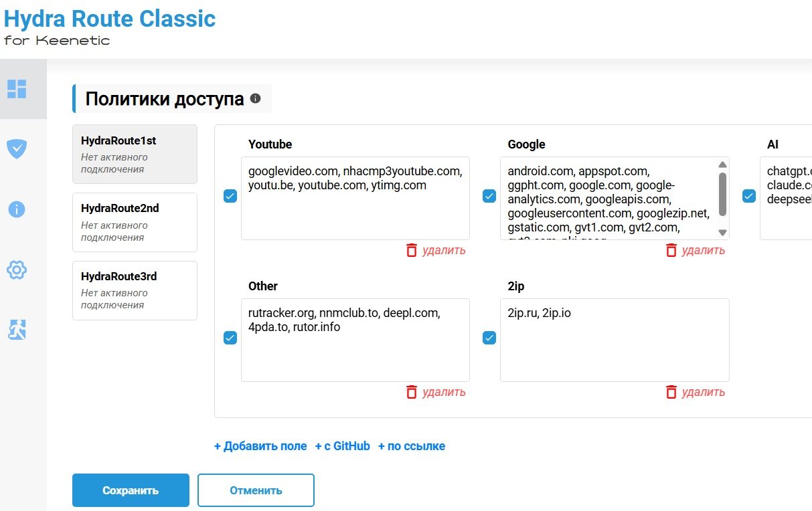The image size is (812, 511).
Task: Delete the Google domain group
Action: pyautogui.click(x=695, y=250)
